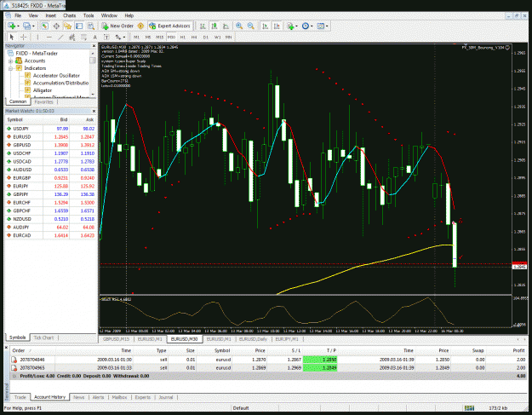Expand the Periods dropdown arrow

[312, 26]
